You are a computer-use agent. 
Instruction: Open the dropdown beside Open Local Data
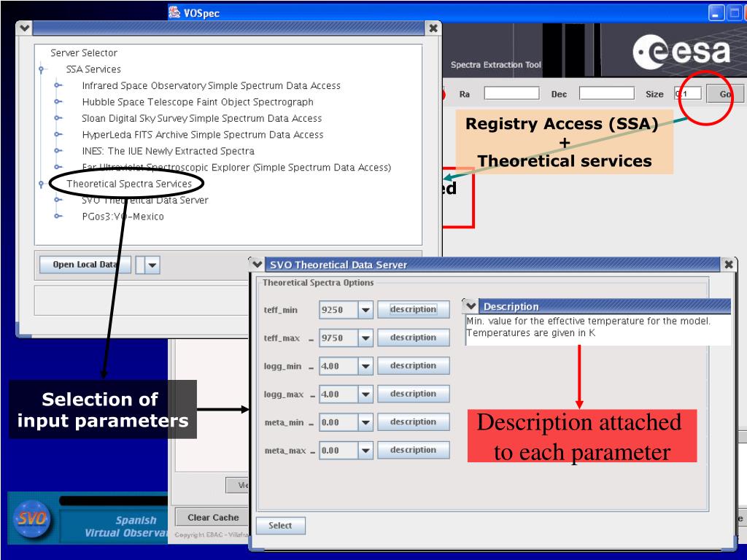tap(152, 265)
